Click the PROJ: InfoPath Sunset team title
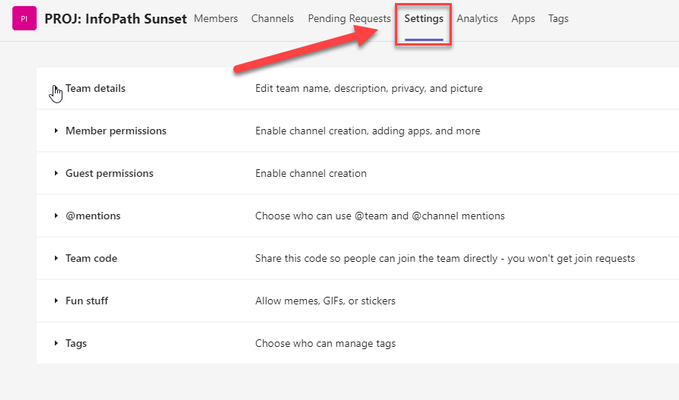The width and height of the screenshot is (679, 400). pyautogui.click(x=116, y=19)
